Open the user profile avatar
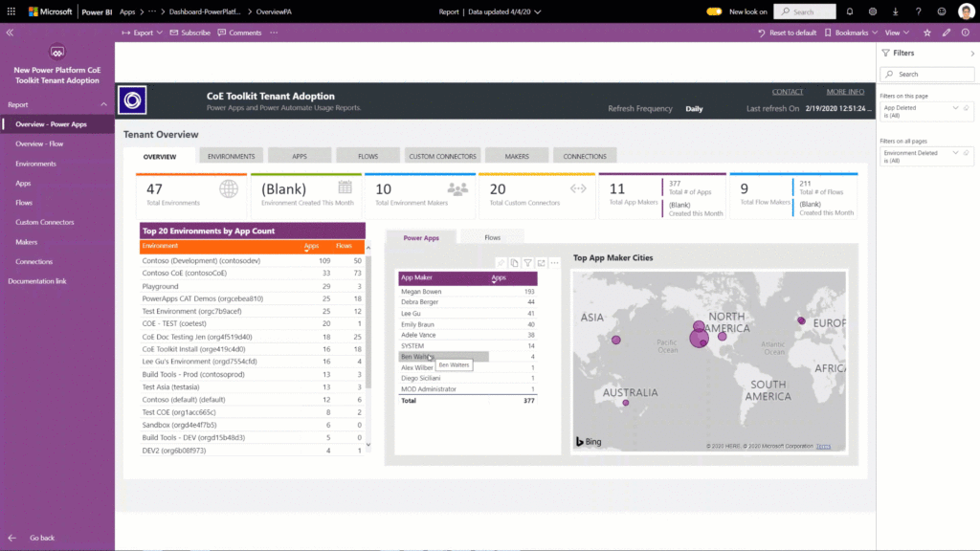Viewport: 980px width, 551px height. 966,11
